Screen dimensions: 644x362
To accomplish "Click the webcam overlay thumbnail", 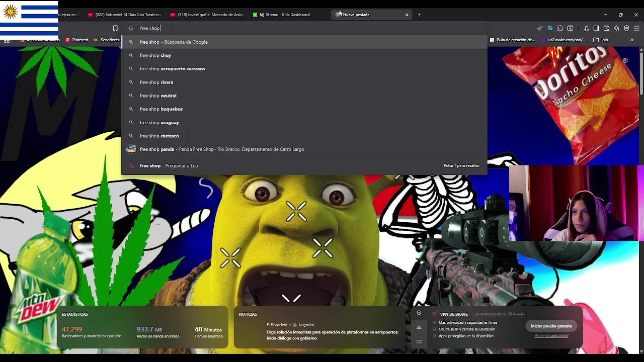I will click(x=577, y=204).
